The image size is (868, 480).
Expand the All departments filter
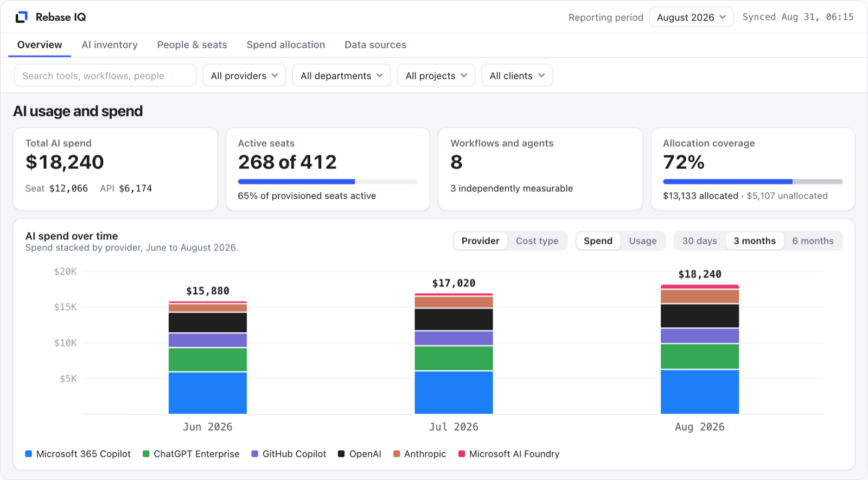pyautogui.click(x=341, y=75)
